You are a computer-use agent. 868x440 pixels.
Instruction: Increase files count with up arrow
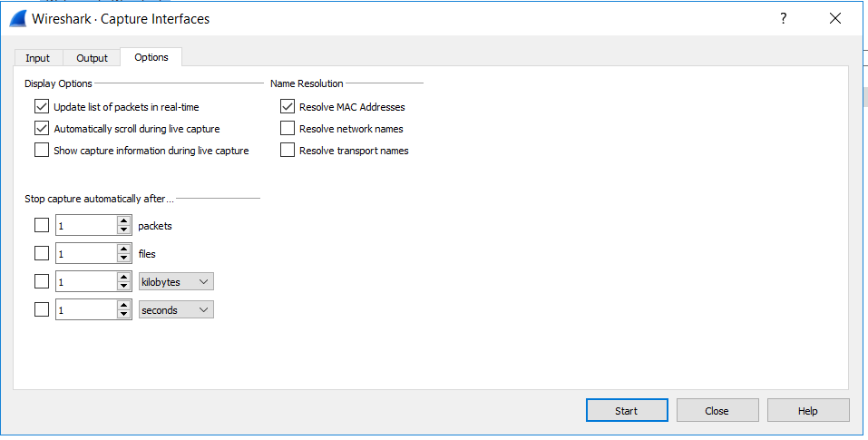[x=124, y=249]
